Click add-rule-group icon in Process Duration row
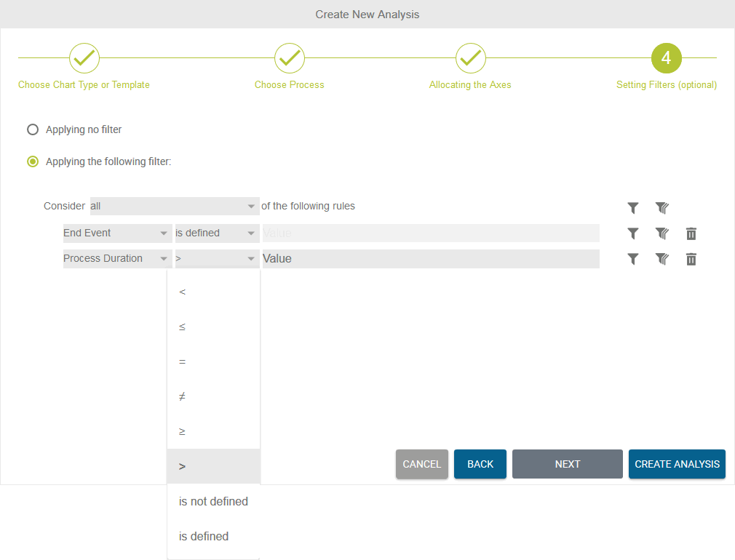Screen dimensions: 735x560 [x=661, y=259]
